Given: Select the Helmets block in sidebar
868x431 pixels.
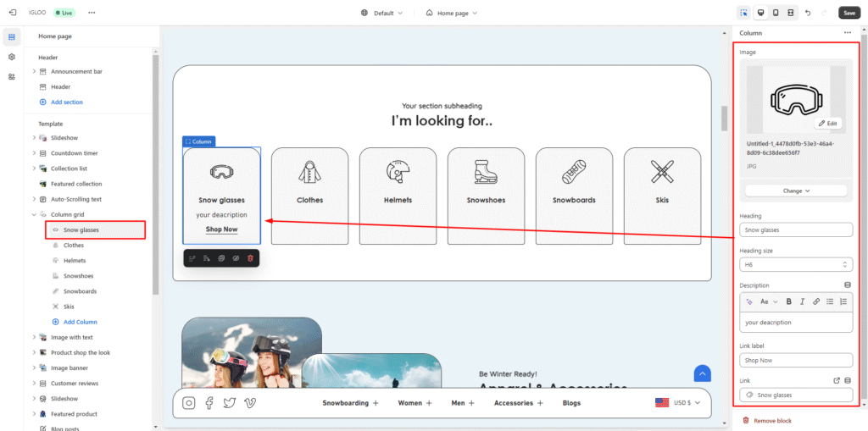Looking at the screenshot, I should tap(74, 261).
